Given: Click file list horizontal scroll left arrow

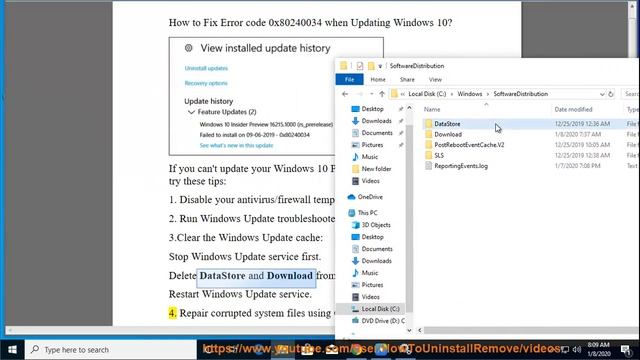Looking at the screenshot, I should pos(420,330).
